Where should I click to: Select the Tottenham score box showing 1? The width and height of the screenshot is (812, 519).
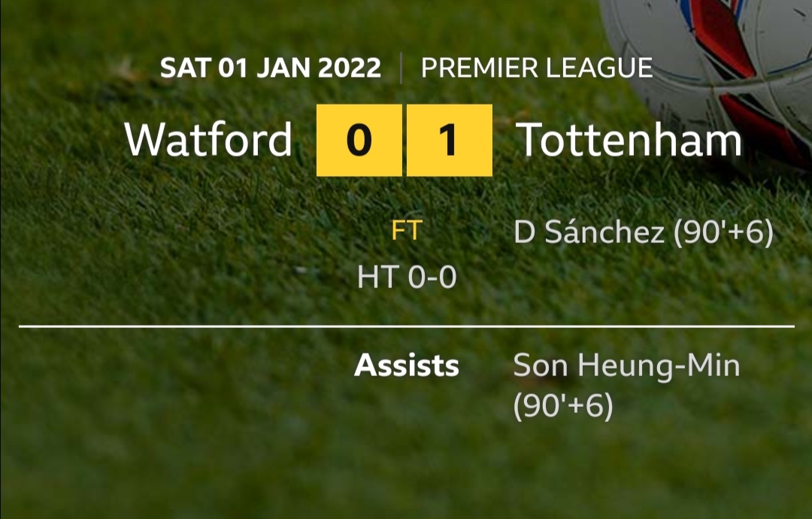coord(450,141)
